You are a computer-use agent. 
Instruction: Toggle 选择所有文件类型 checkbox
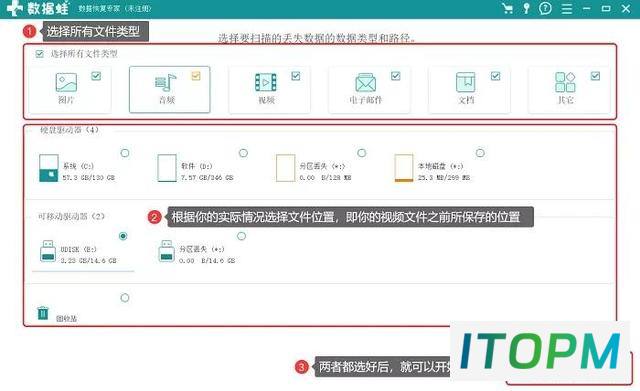40,54
